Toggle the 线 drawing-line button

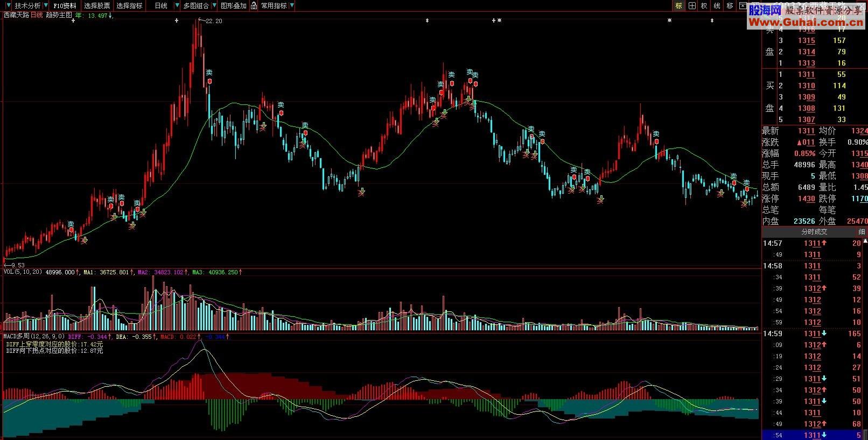(717, 5)
